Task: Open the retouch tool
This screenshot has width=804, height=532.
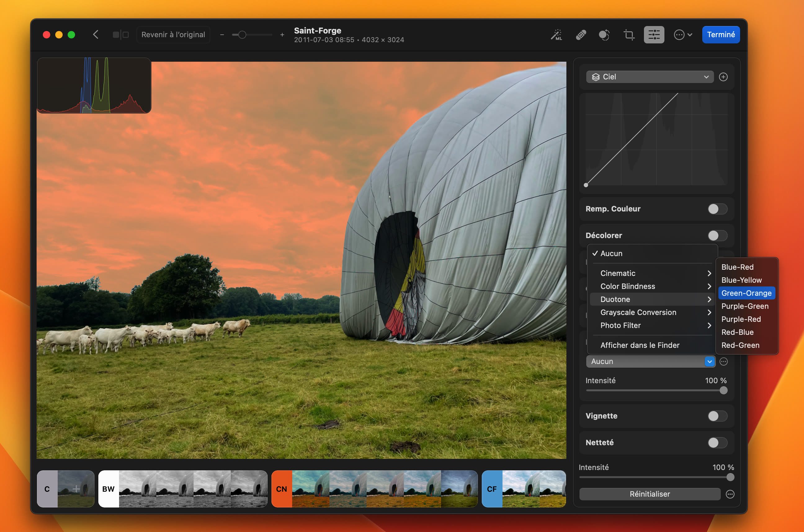Action: 581,34
